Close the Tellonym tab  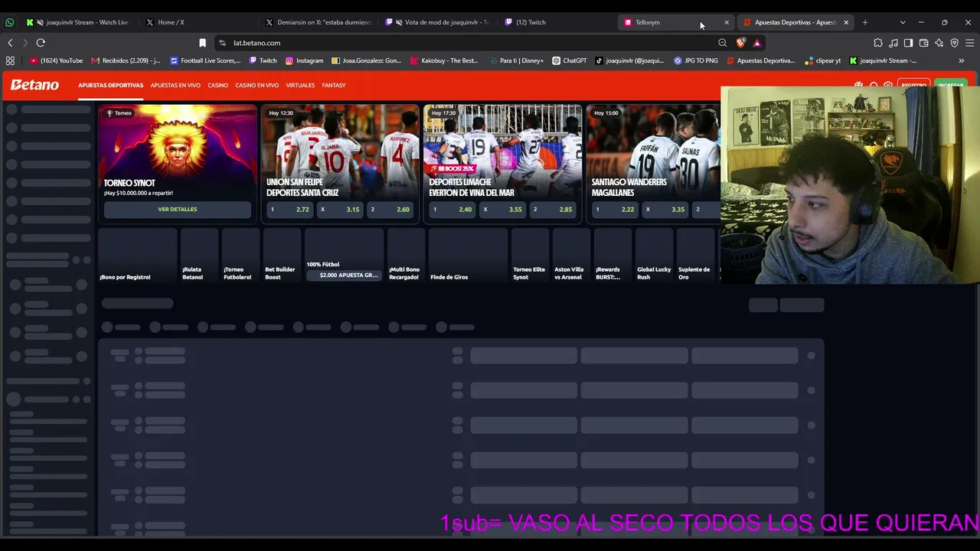tap(727, 22)
